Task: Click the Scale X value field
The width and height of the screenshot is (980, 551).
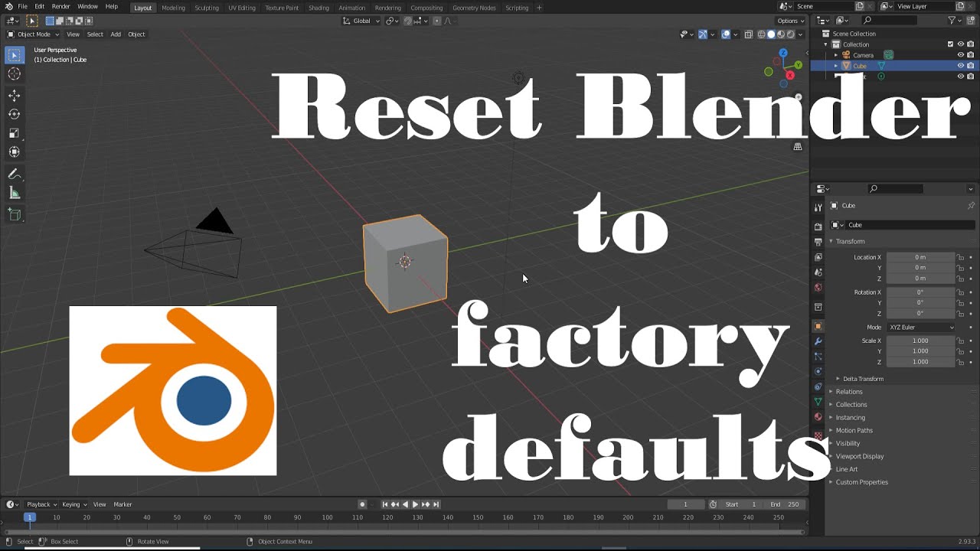Action: coord(921,341)
